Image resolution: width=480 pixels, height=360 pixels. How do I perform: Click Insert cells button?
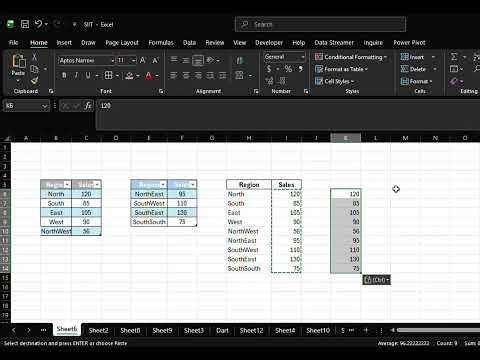click(413, 57)
